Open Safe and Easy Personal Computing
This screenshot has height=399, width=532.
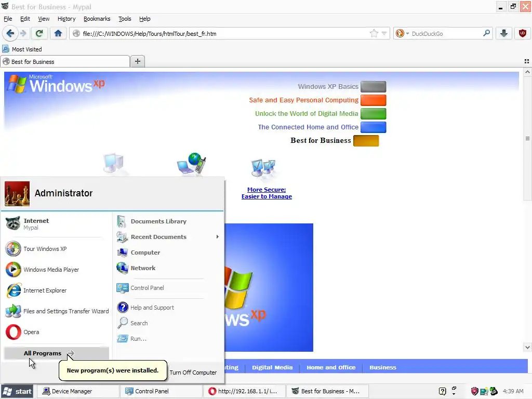click(x=303, y=100)
